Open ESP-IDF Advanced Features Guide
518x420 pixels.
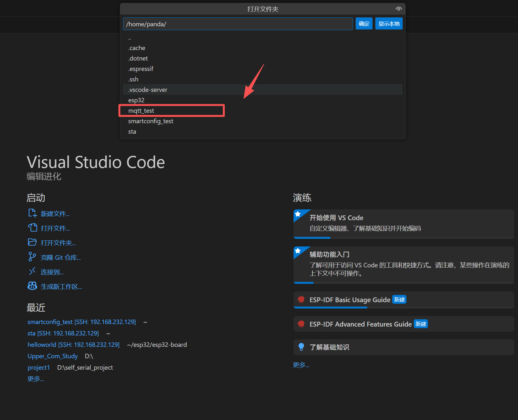click(x=404, y=324)
